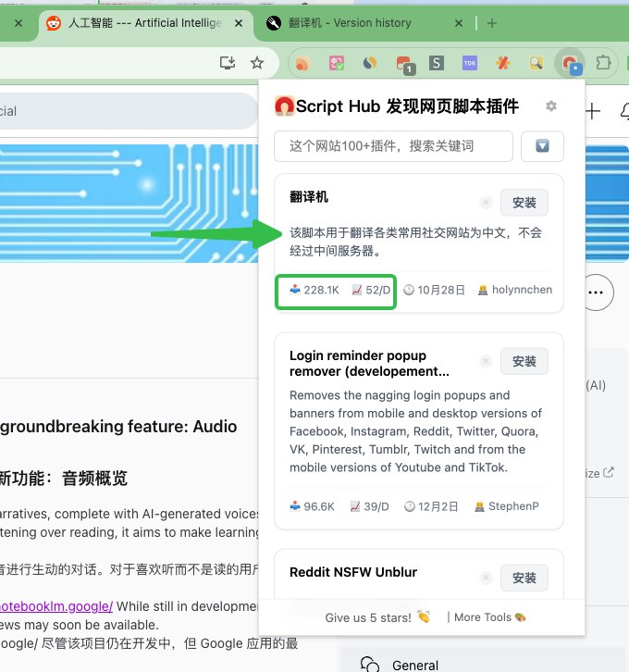Click the 12月2日 update date
Image resolution: width=629 pixels, height=672 pixels.
tap(431, 506)
